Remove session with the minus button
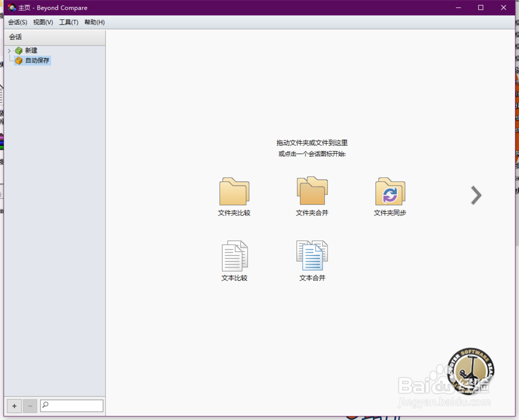The width and height of the screenshot is (519, 420). click(x=30, y=406)
